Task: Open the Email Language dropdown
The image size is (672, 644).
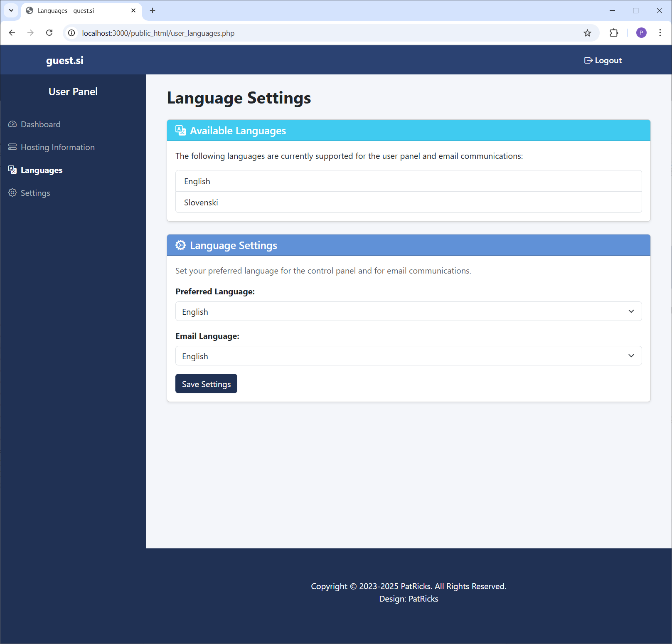Action: (408, 355)
